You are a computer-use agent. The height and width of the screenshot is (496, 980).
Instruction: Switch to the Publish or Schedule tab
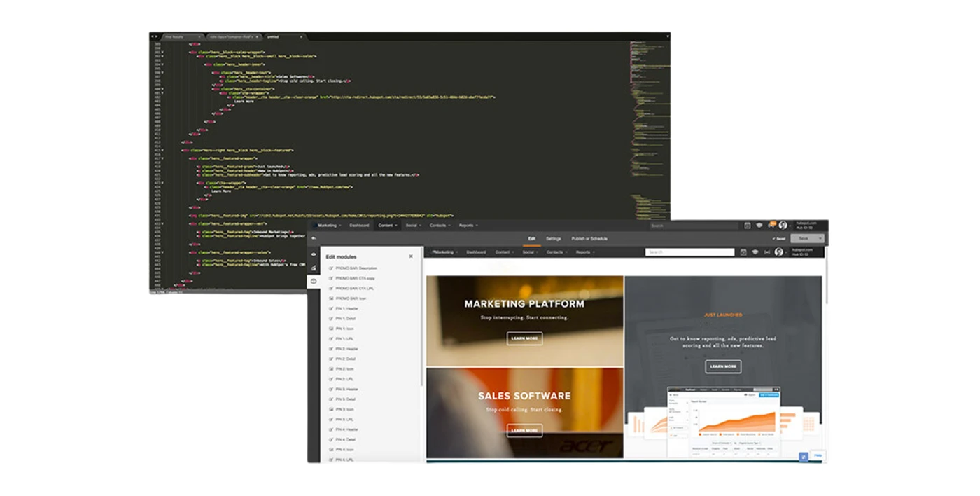tap(589, 239)
